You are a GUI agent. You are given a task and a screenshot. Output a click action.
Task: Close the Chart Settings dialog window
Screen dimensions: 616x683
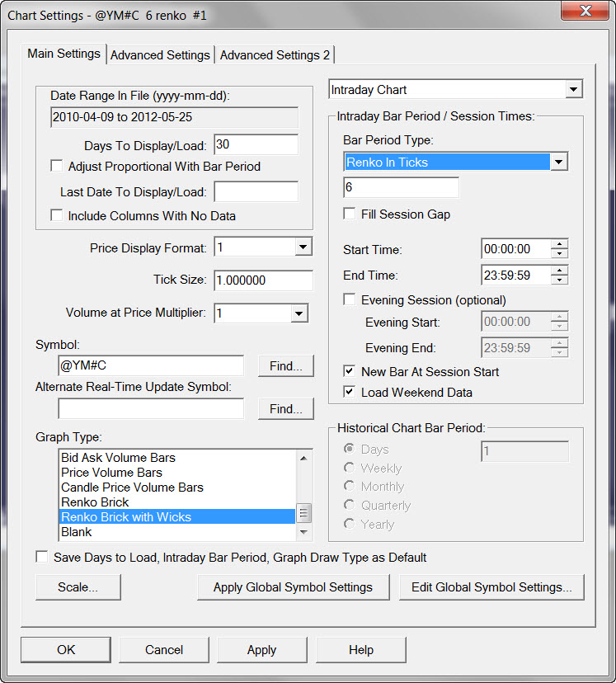[x=585, y=11]
